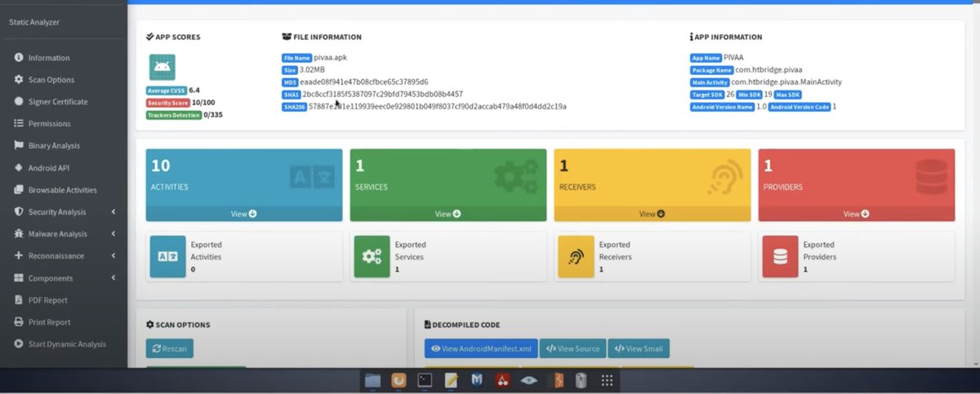Click the eye icon in dock

[529, 380]
